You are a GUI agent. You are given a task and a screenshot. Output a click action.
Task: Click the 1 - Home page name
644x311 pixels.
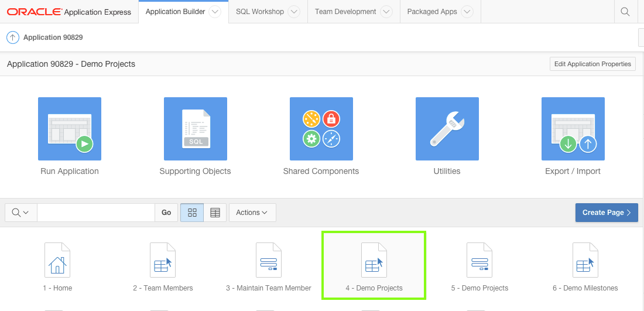point(57,288)
